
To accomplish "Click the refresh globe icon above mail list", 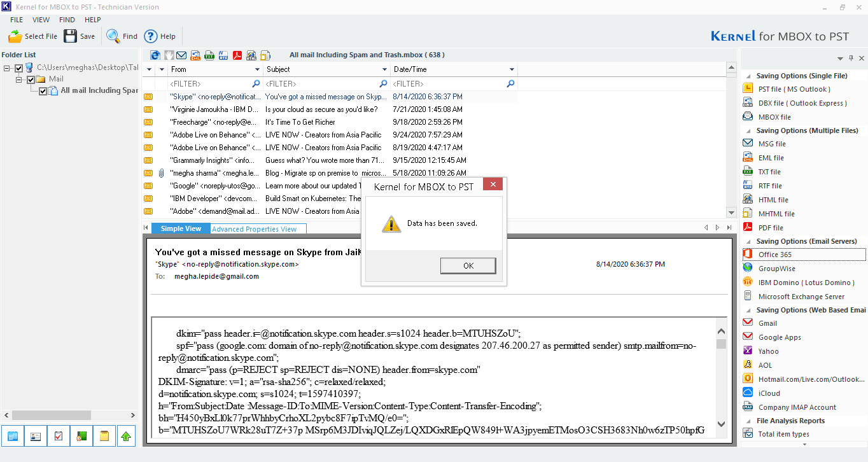I will click(155, 55).
